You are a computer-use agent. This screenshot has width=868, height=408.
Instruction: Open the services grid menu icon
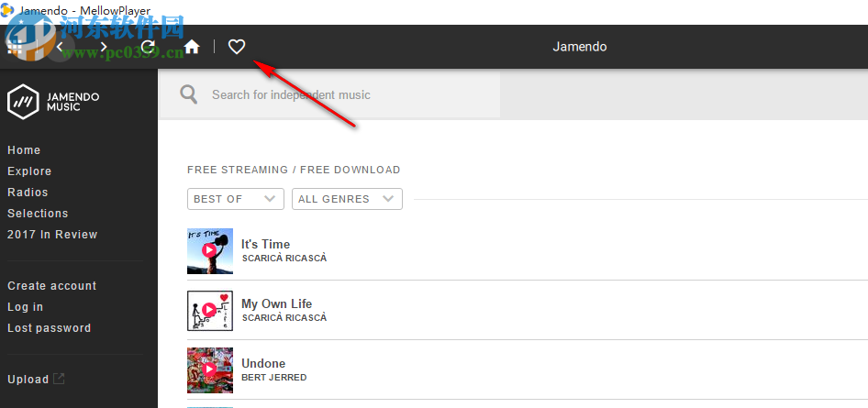coord(15,47)
